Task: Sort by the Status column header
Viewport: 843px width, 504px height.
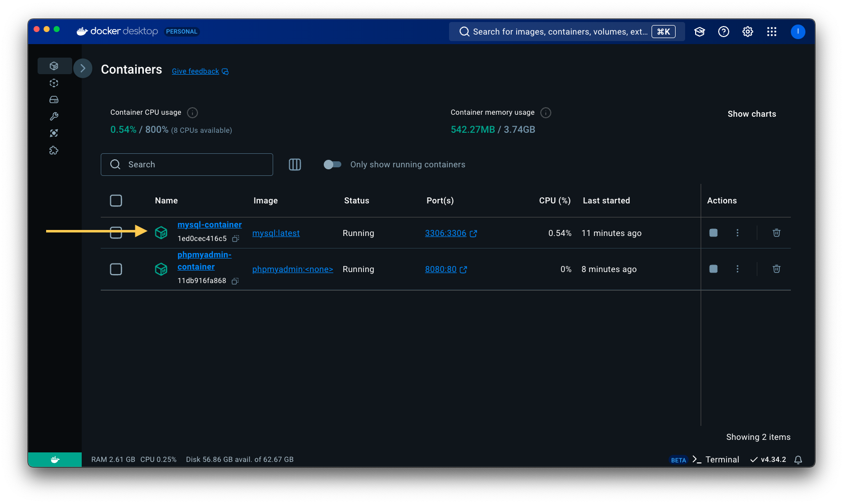Action: pos(356,200)
